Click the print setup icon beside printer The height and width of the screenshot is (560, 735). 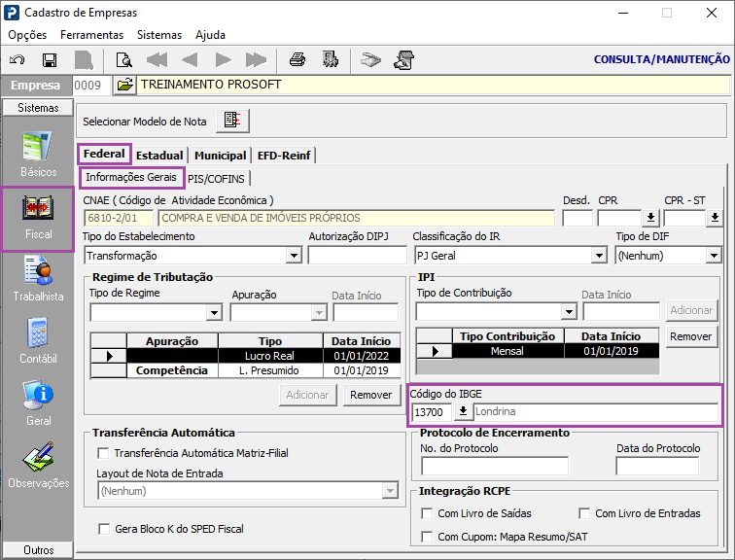pyautogui.click(x=331, y=60)
